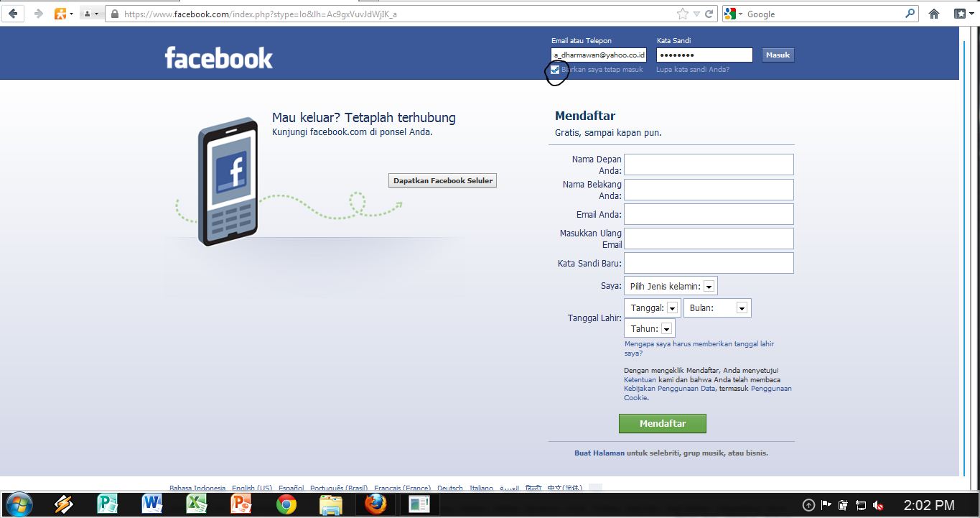Click the Dapatkan Facebook Seluler button
This screenshot has width=980, height=518.
[x=443, y=181]
